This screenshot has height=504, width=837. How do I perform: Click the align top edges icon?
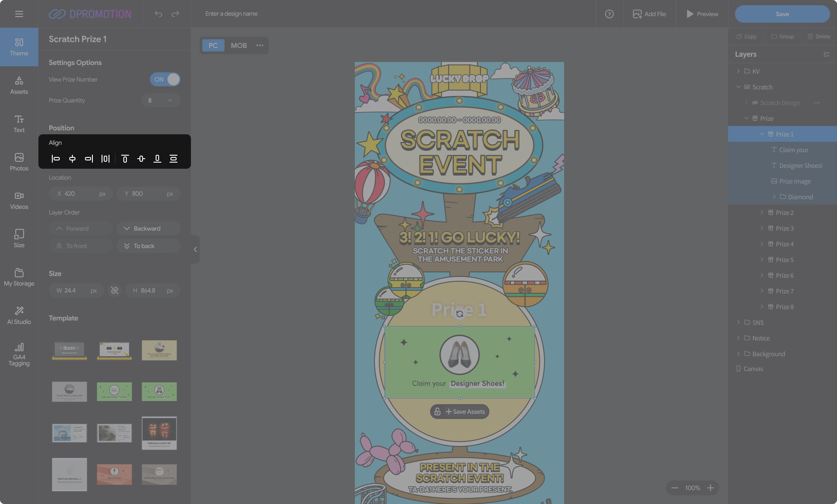pos(125,159)
